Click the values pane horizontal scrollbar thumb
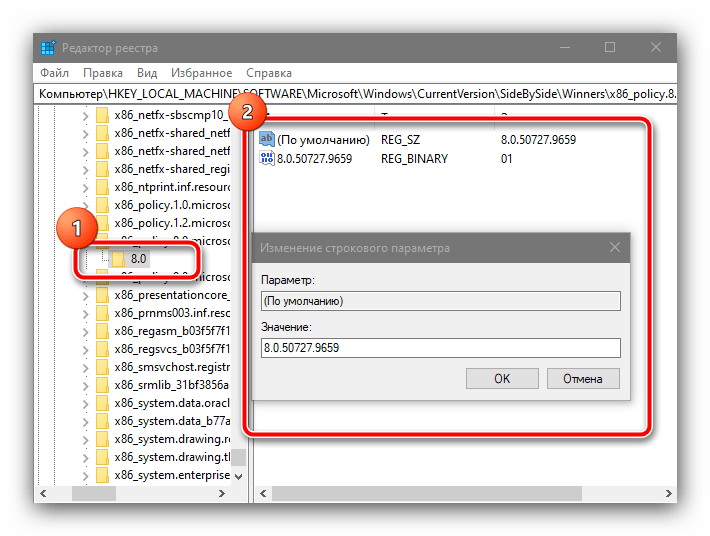Image resolution: width=710 pixels, height=536 pixels. click(x=427, y=493)
